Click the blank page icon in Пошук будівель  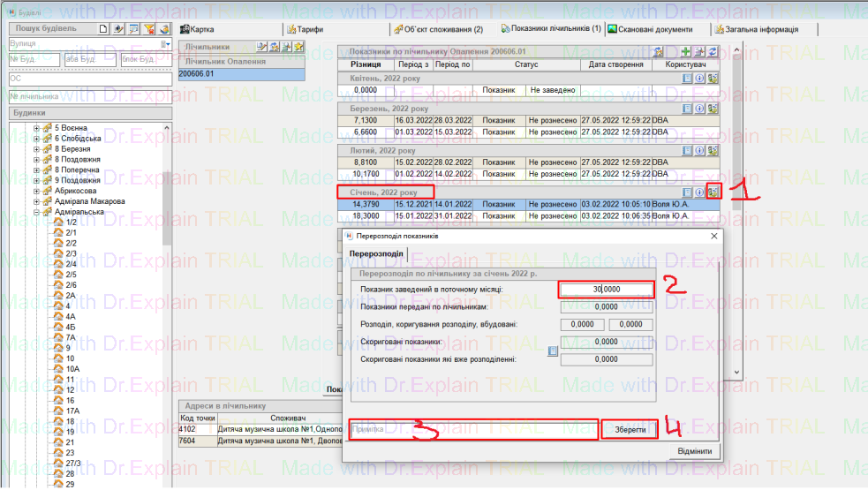103,28
